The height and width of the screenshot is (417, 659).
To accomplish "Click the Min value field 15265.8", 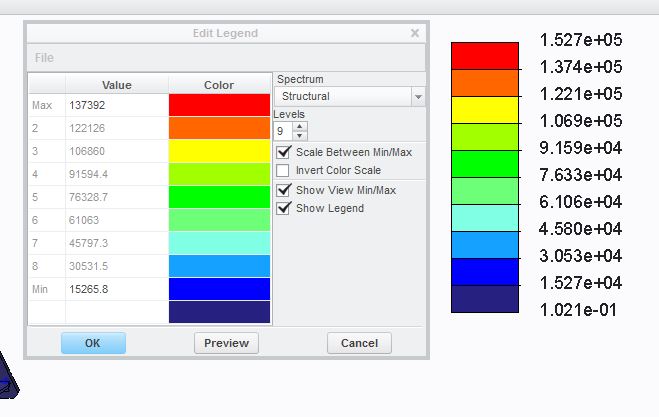I will pyautogui.click(x=117, y=289).
